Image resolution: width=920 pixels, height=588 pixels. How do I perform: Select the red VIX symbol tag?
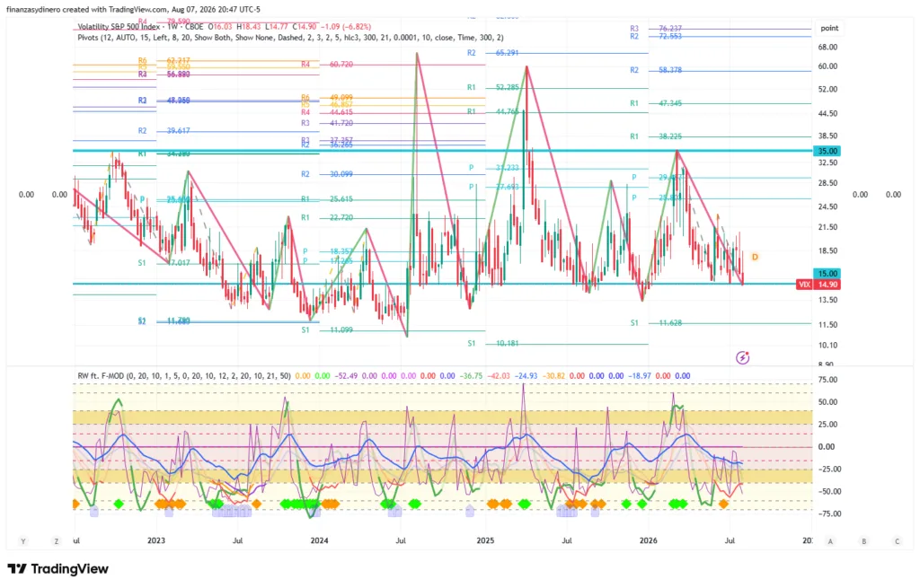[x=804, y=285]
